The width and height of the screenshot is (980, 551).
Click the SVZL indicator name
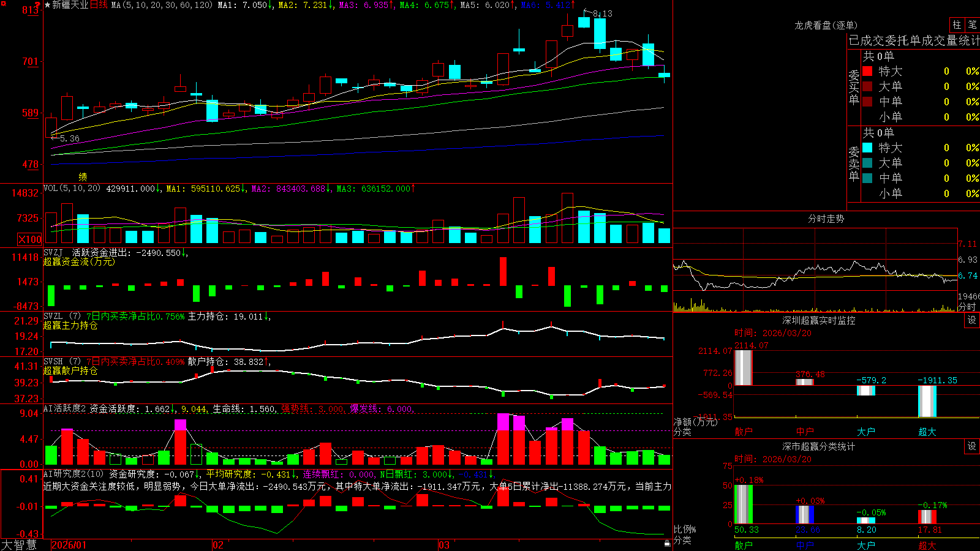(x=53, y=317)
